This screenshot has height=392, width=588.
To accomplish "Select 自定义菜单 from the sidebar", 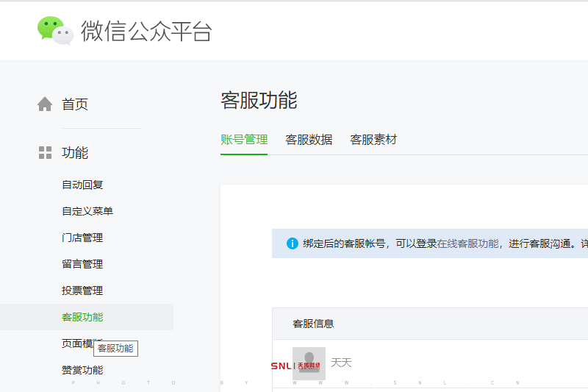I will tap(87, 211).
